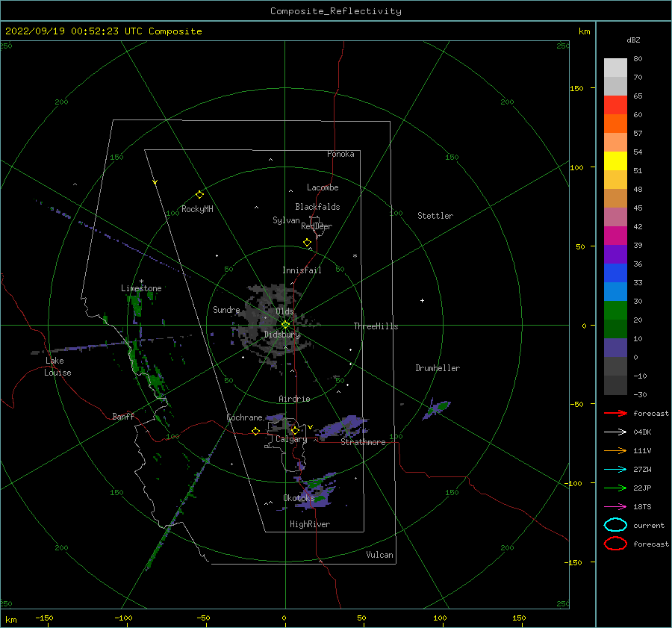This screenshot has height=628, width=672.
Task: Click the Composite_Reflectivity title
Action: pos(336,11)
